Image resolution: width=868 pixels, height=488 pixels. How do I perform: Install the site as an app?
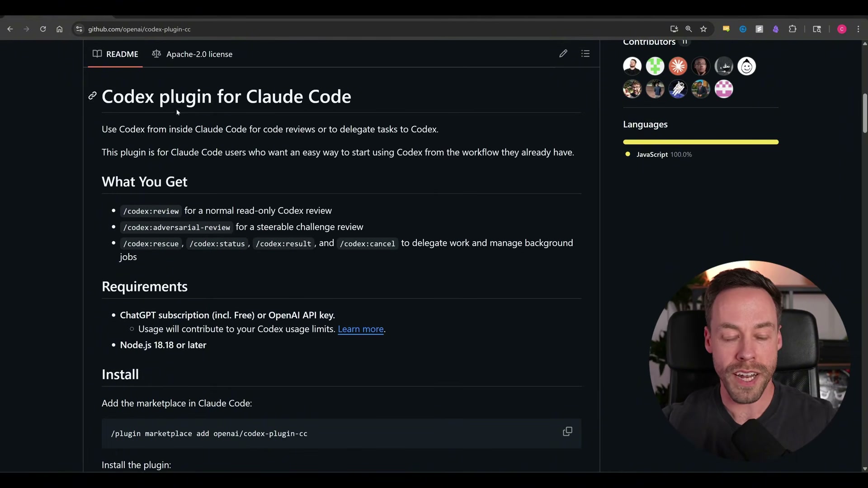(x=674, y=29)
